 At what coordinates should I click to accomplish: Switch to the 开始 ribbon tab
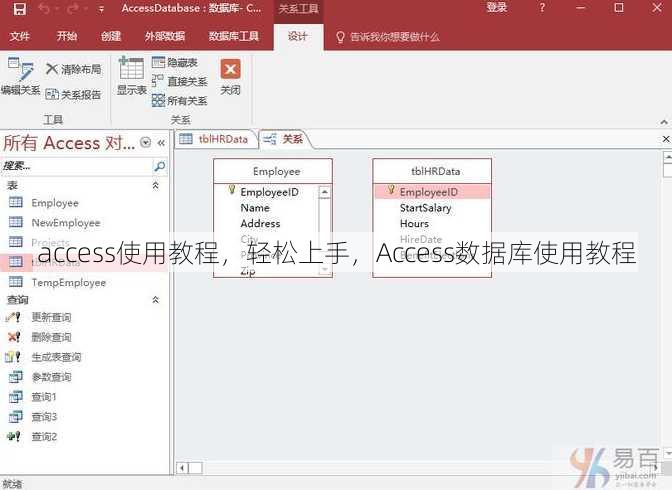[67, 36]
